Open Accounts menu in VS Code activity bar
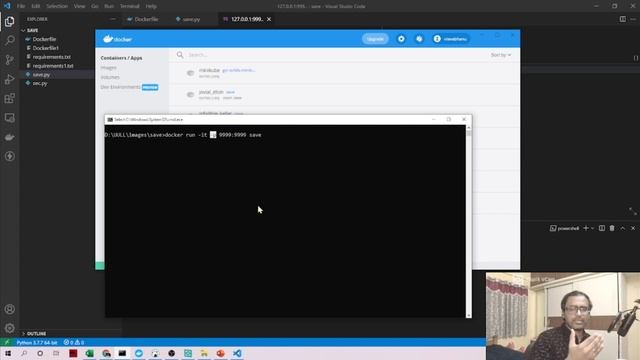This screenshot has height=360, width=640. click(9, 309)
